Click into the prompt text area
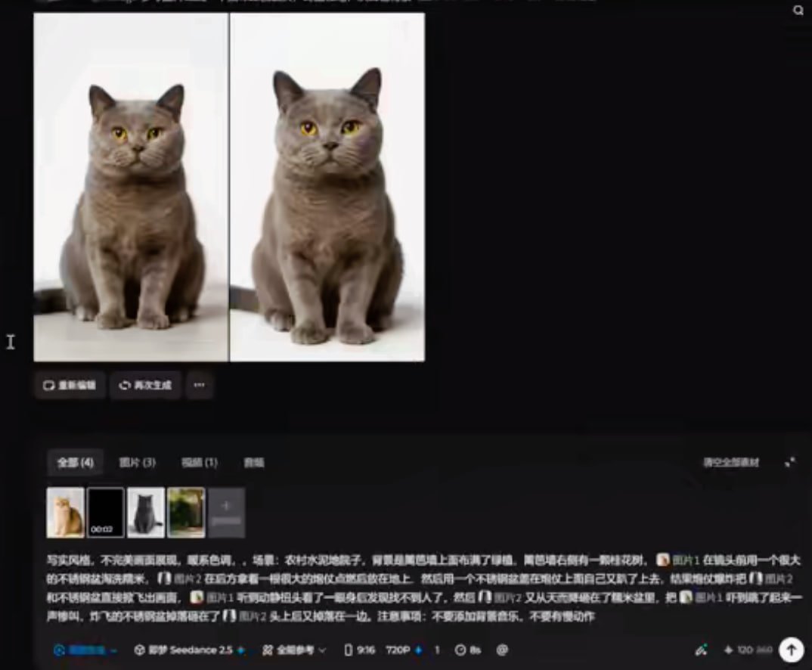 click(423, 588)
